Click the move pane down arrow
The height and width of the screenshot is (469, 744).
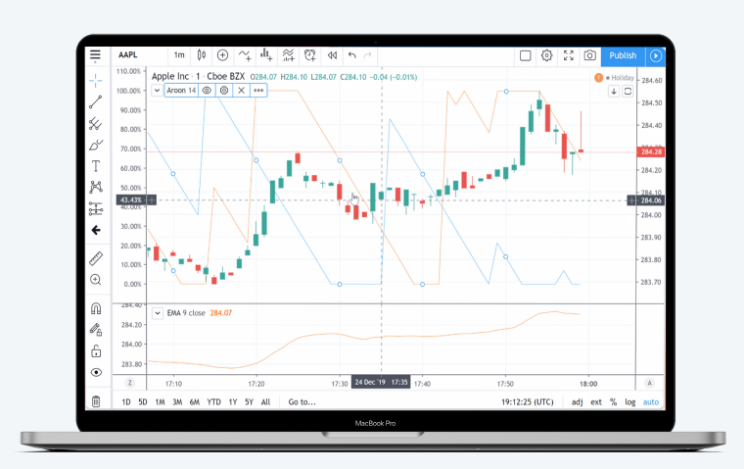click(614, 91)
